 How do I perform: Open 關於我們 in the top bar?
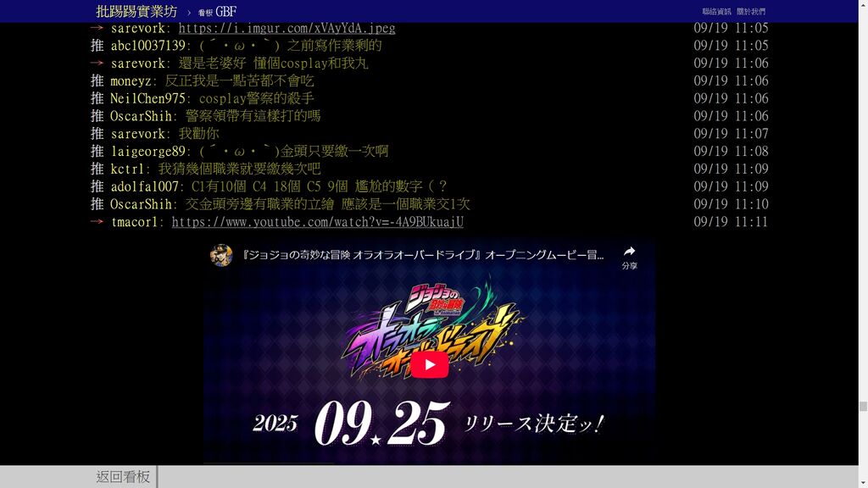pos(750,12)
